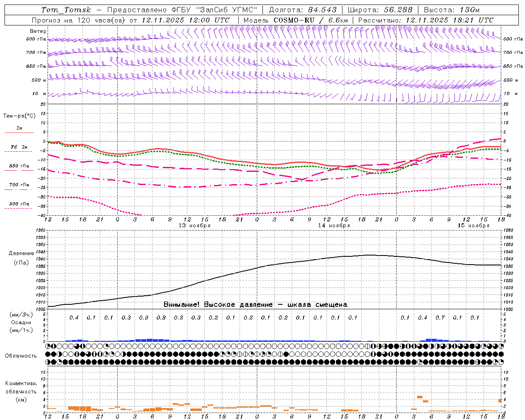Select the text Предоставлено ФГБУ "ЗапСиб УГМС"
525x420 pixels.
point(182,10)
